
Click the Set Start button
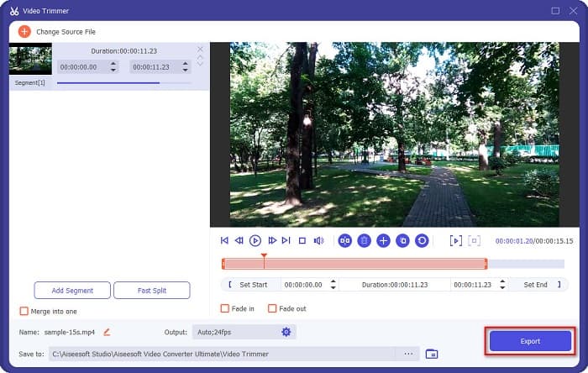250,285
